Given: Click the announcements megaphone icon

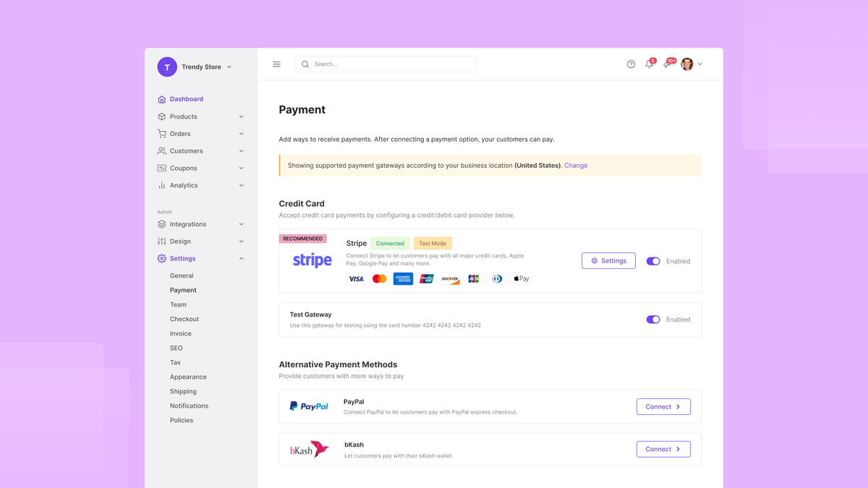Looking at the screenshot, I should (x=667, y=64).
